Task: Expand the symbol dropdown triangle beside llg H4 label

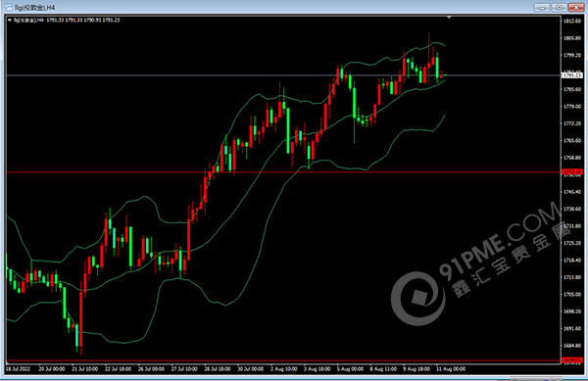Action: coord(10,21)
